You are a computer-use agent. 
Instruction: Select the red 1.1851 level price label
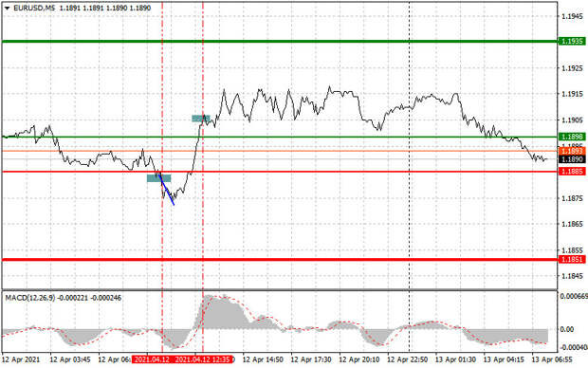(x=572, y=259)
